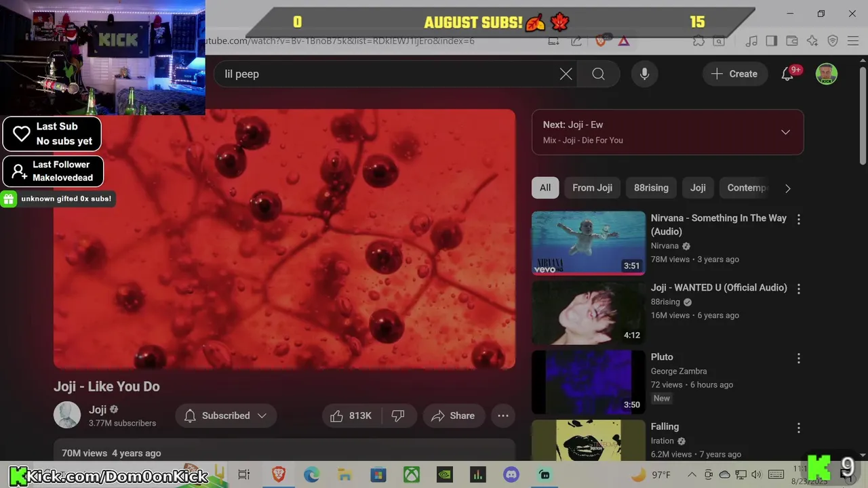Image resolution: width=868 pixels, height=488 pixels.
Task: Open YouTube notifications bell
Action: coord(787,74)
